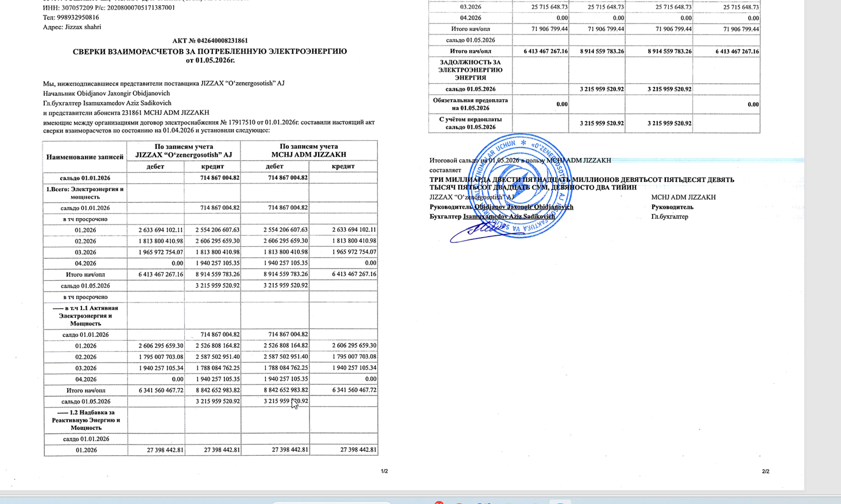
Task: Click кредит header under JIZZAX “O‘zenergosotish” AJ
Action: pos(212,166)
